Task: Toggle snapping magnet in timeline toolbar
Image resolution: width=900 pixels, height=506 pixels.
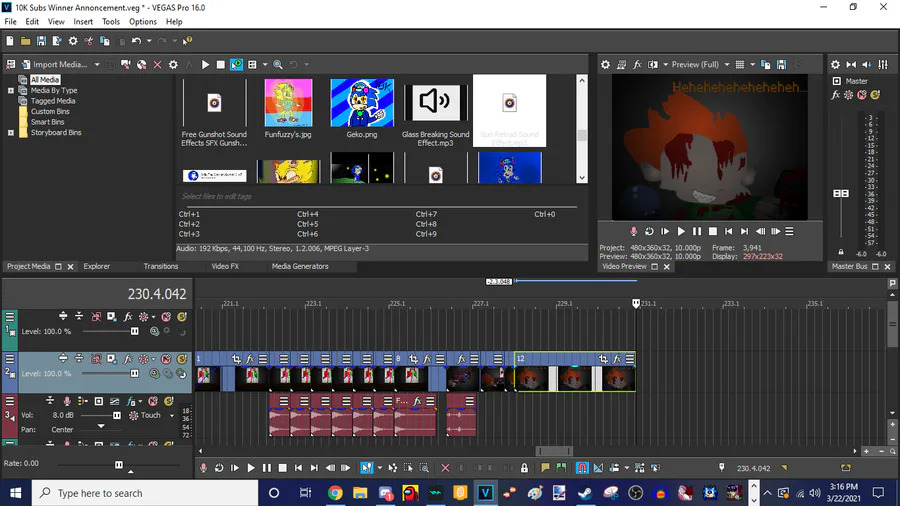Action: (x=582, y=468)
